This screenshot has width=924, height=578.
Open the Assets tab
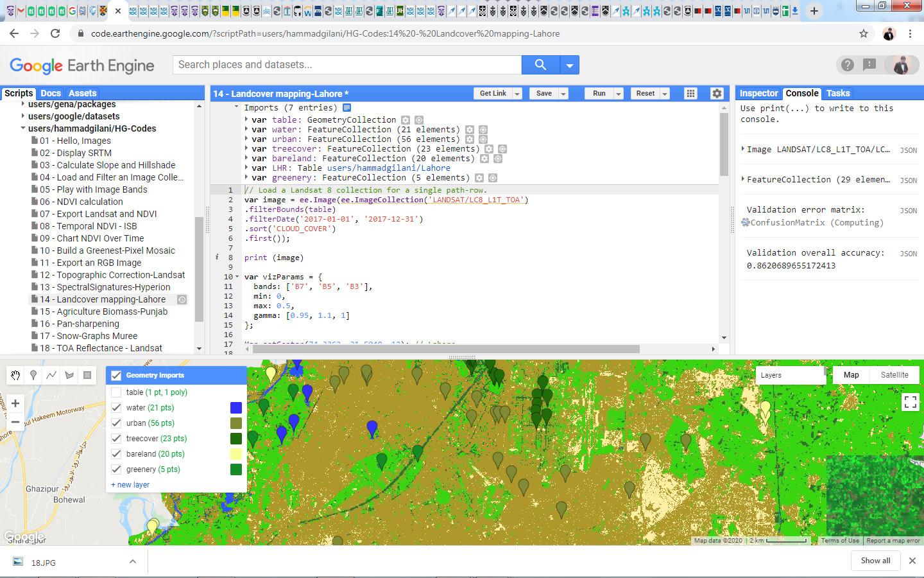(82, 93)
